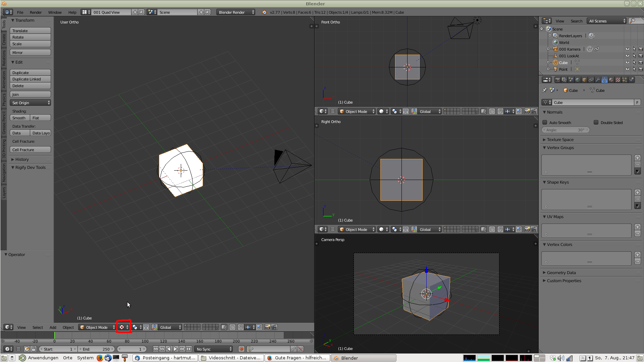Switch to the Create tab in the tool shelf
This screenshot has height=362, width=644.
tap(4, 39)
